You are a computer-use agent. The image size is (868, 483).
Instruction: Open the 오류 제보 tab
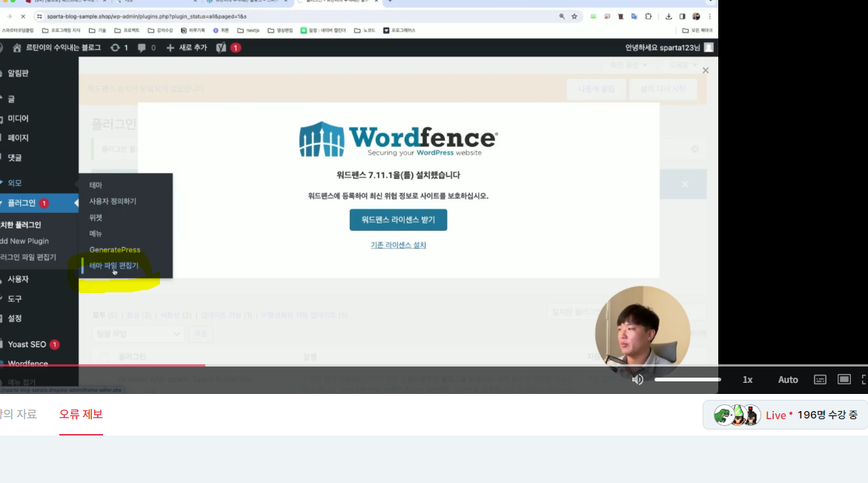pos(81,414)
